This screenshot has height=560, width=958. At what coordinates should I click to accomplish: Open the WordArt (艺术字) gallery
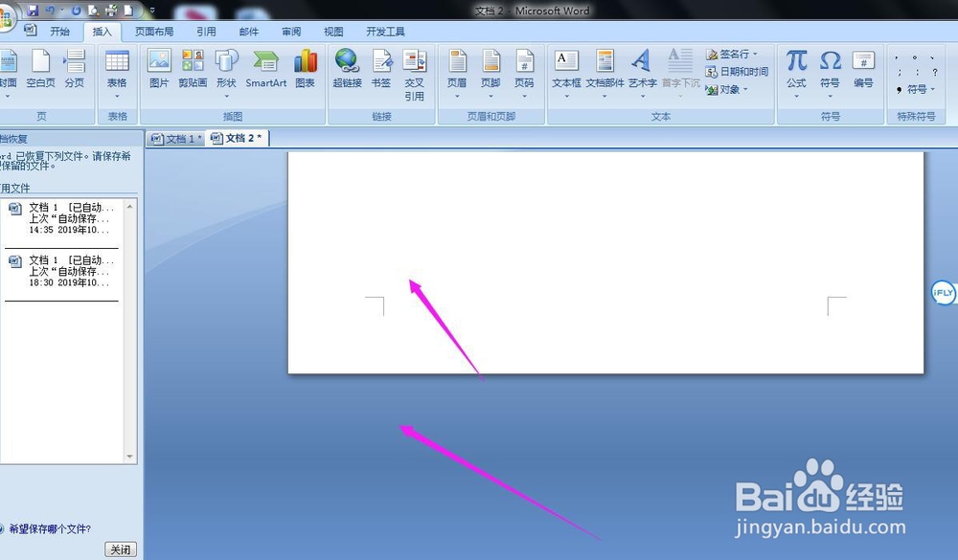(642, 75)
